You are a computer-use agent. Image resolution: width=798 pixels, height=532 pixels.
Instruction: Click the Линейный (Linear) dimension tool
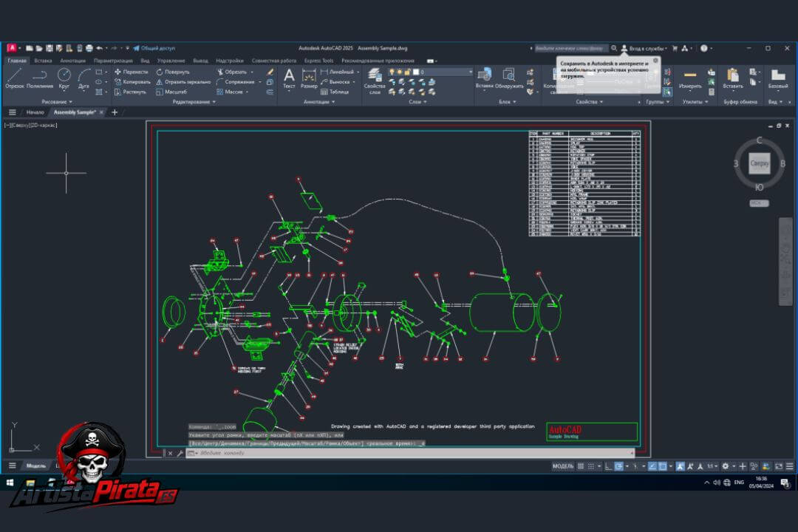coord(336,72)
